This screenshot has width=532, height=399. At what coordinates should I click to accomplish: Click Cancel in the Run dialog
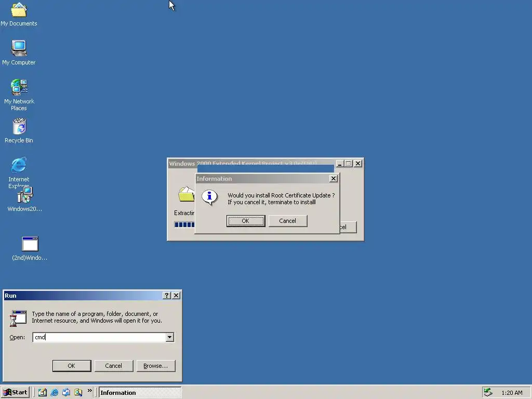tap(114, 366)
